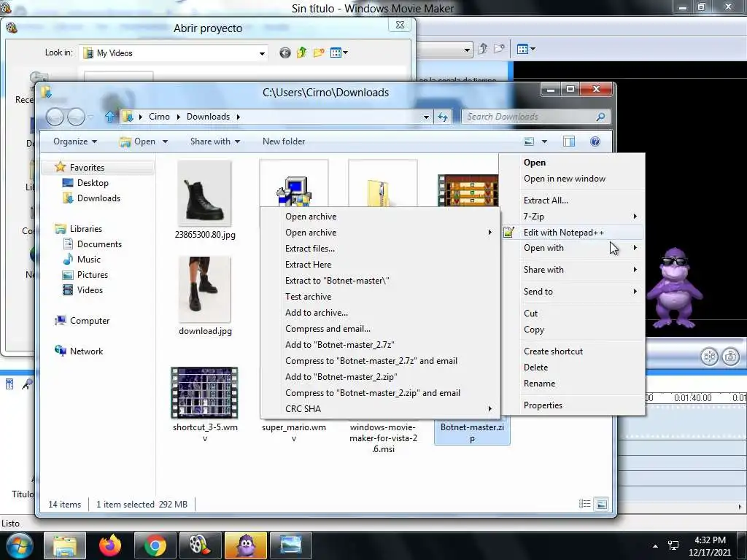
Task: Expand the view options dropdown arrow
Action: tap(544, 141)
